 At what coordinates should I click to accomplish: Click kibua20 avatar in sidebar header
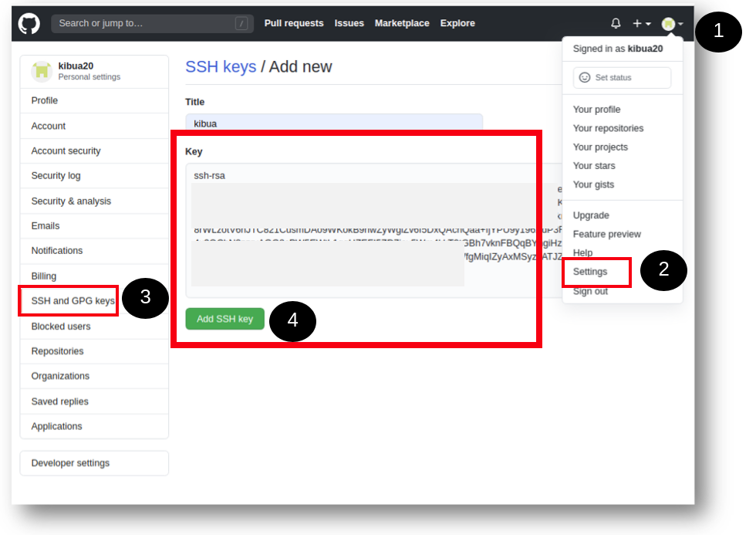point(42,71)
